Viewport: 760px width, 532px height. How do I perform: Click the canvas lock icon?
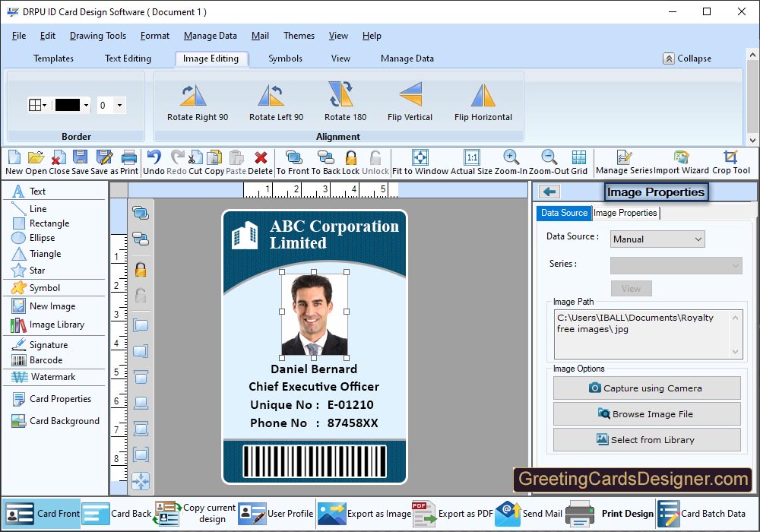(141, 269)
